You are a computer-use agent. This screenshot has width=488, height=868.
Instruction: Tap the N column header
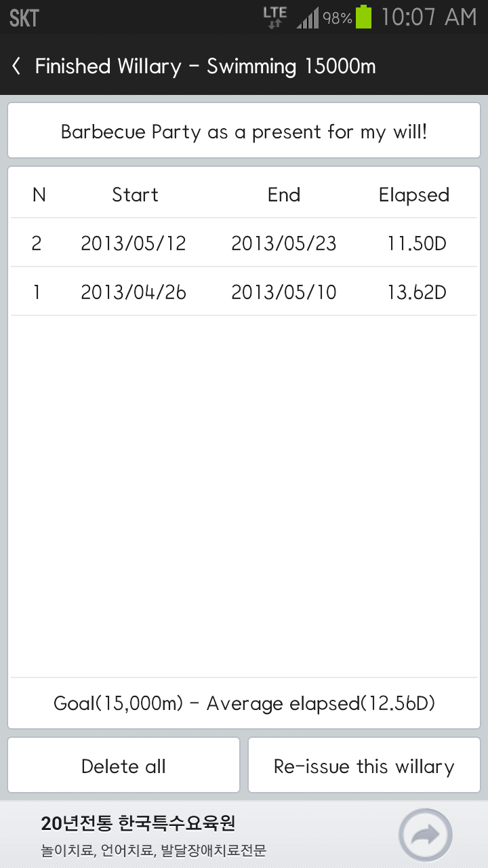(x=39, y=195)
